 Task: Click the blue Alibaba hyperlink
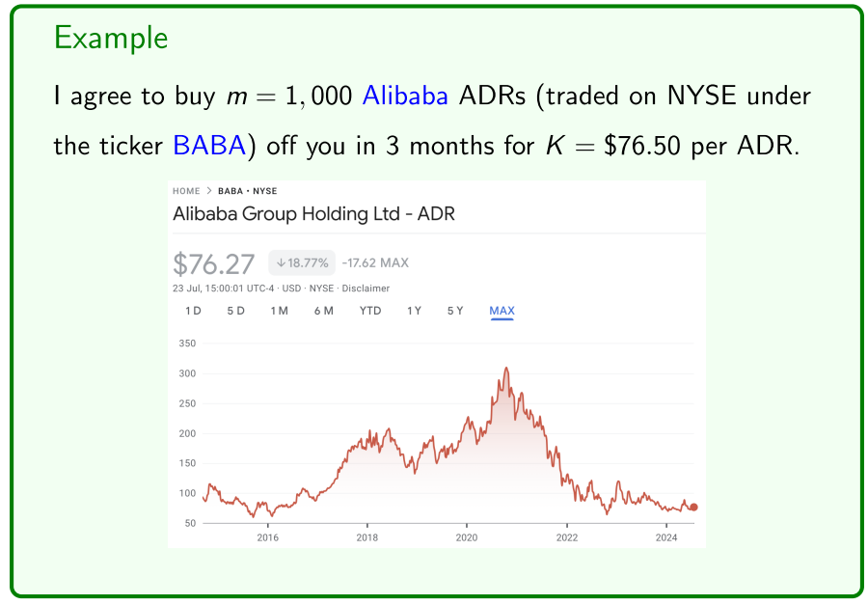(405, 96)
